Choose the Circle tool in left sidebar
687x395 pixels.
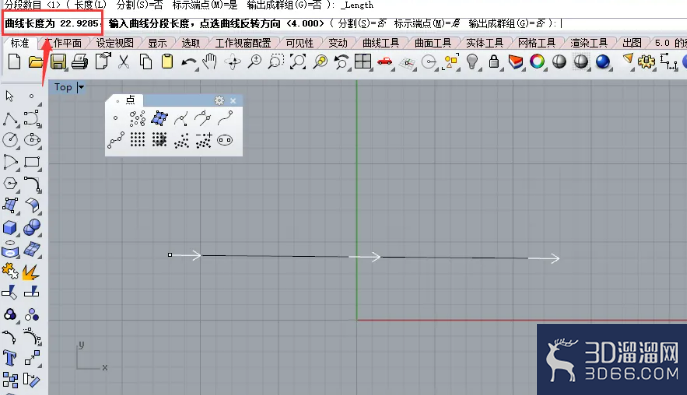point(10,140)
